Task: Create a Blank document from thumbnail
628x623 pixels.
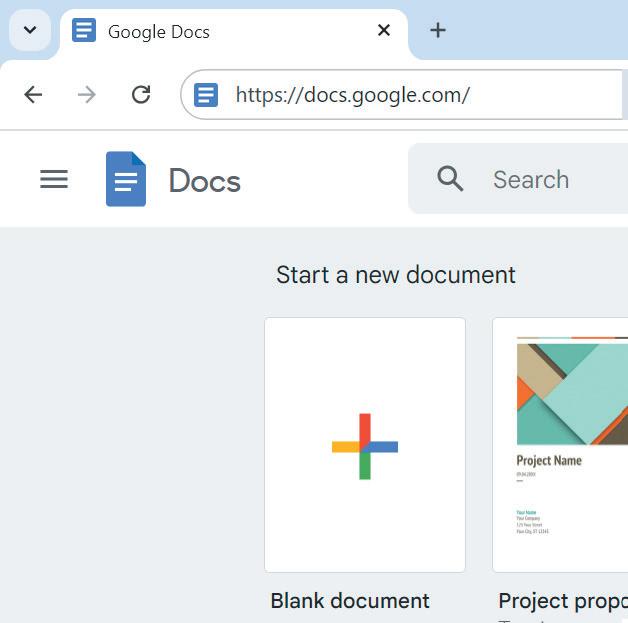Action: tap(365, 445)
